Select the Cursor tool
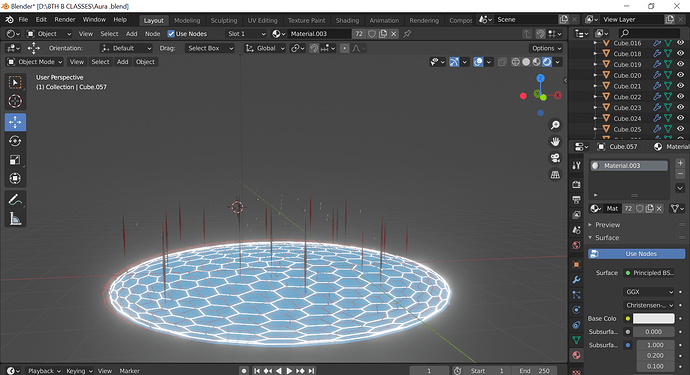This screenshot has height=375, width=690. [15, 101]
